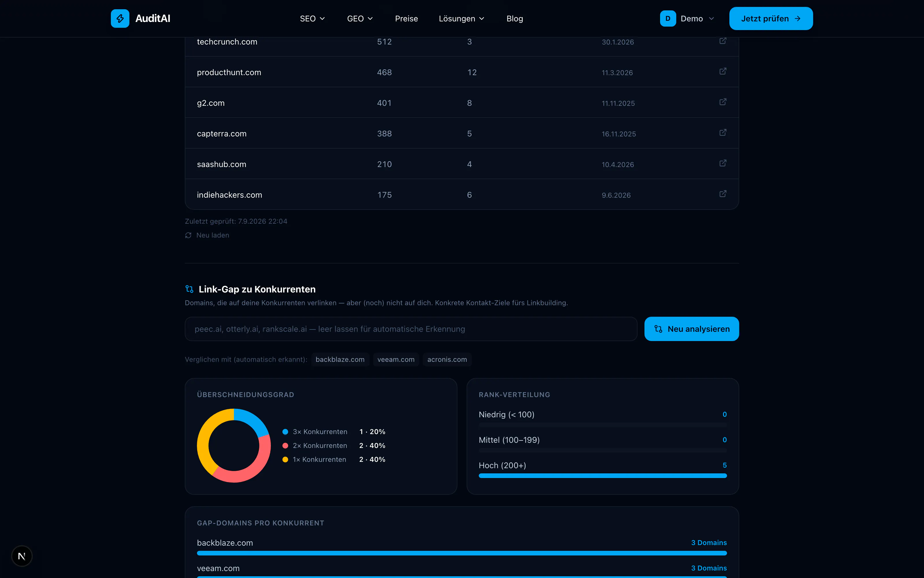The width and height of the screenshot is (924, 578).
Task: Open external link for capterra.com row
Action: point(723,133)
